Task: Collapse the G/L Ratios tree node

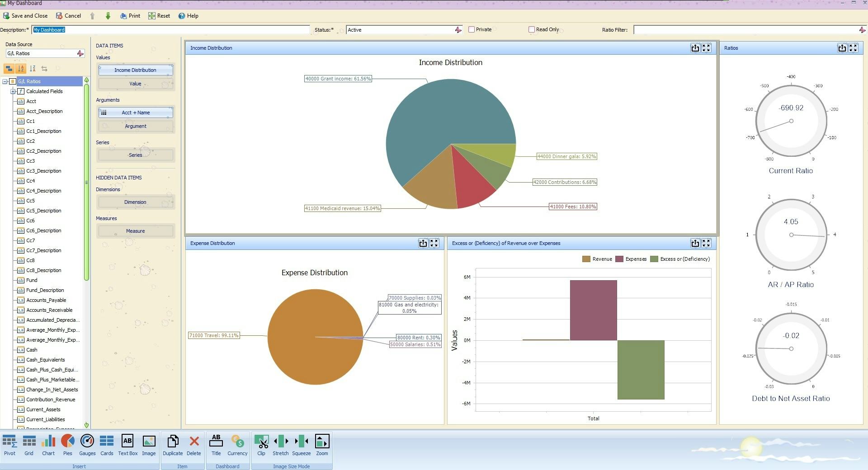Action: click(5, 81)
